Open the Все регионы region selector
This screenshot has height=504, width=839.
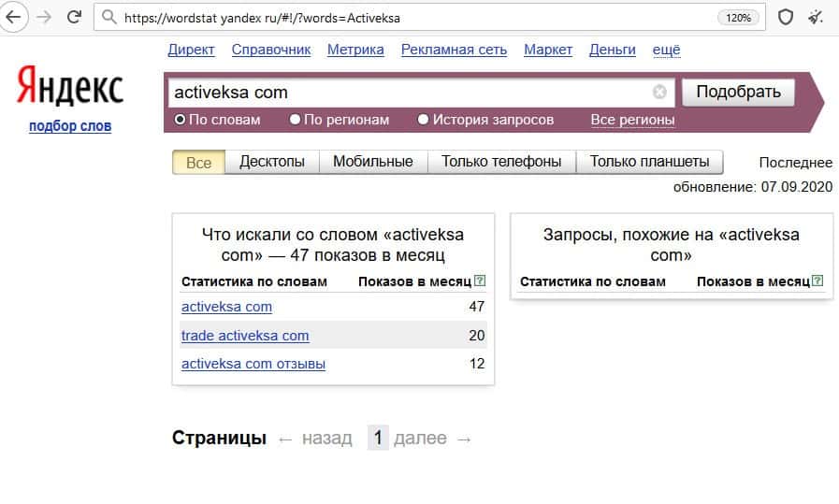coord(632,120)
